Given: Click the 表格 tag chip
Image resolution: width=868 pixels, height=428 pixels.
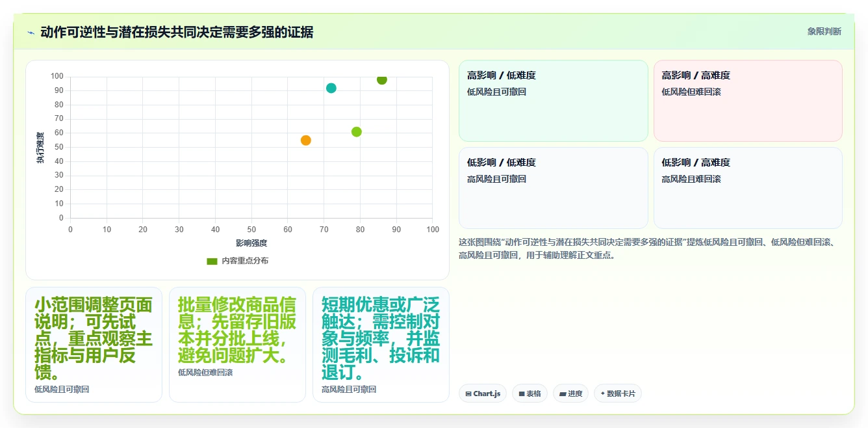Looking at the screenshot, I should click(x=530, y=394).
